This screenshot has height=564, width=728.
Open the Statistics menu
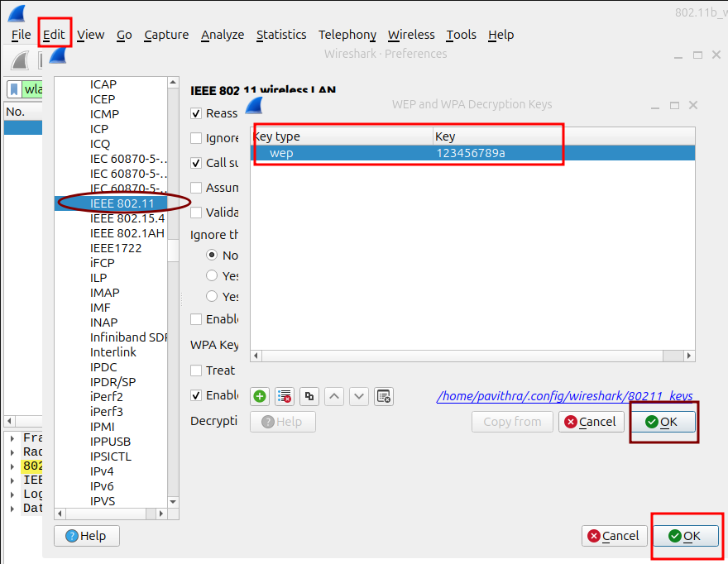[x=281, y=35]
